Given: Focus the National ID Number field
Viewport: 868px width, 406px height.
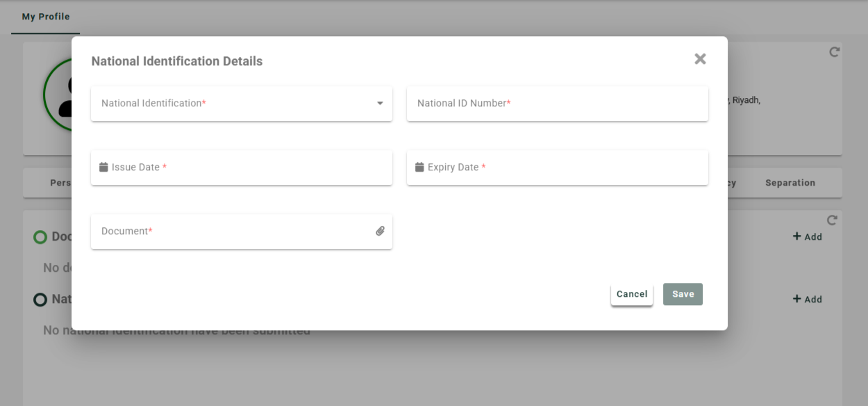Looking at the screenshot, I should coord(557,104).
